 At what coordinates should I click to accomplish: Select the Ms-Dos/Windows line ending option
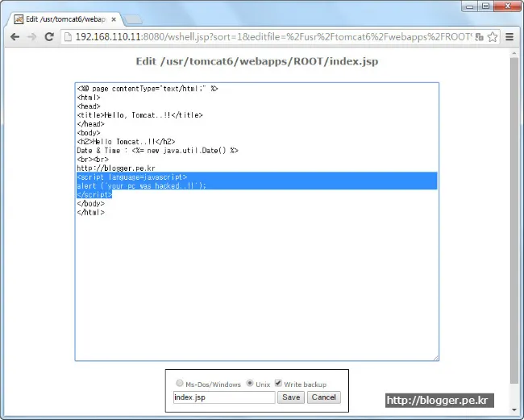pos(179,384)
